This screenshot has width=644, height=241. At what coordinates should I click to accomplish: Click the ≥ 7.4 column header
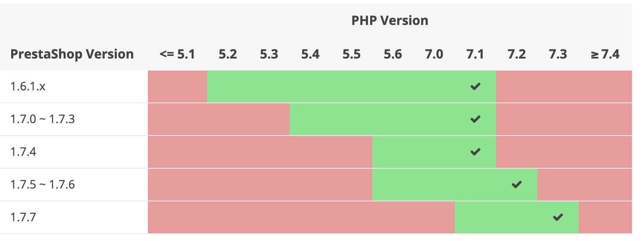point(605,54)
